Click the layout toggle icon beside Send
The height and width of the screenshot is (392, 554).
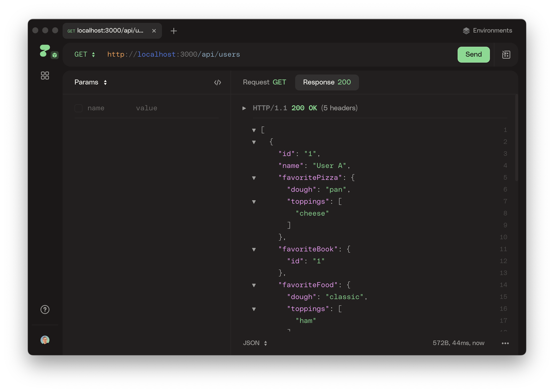pos(506,55)
